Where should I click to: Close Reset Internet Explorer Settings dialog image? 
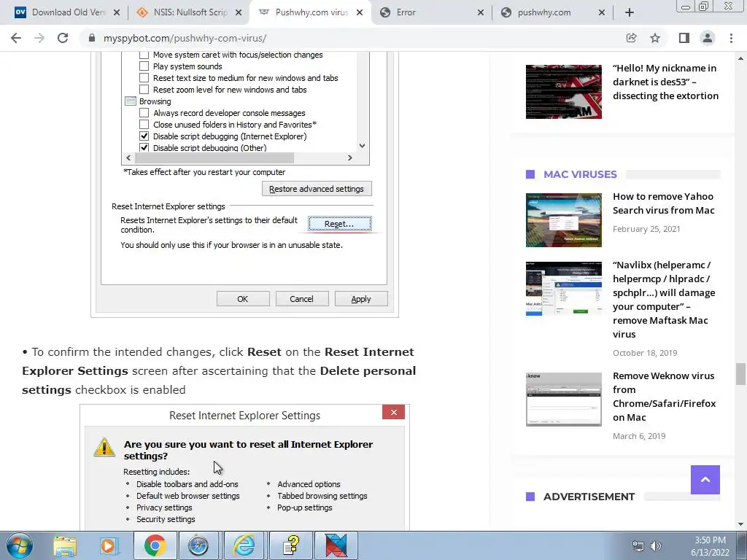point(393,413)
